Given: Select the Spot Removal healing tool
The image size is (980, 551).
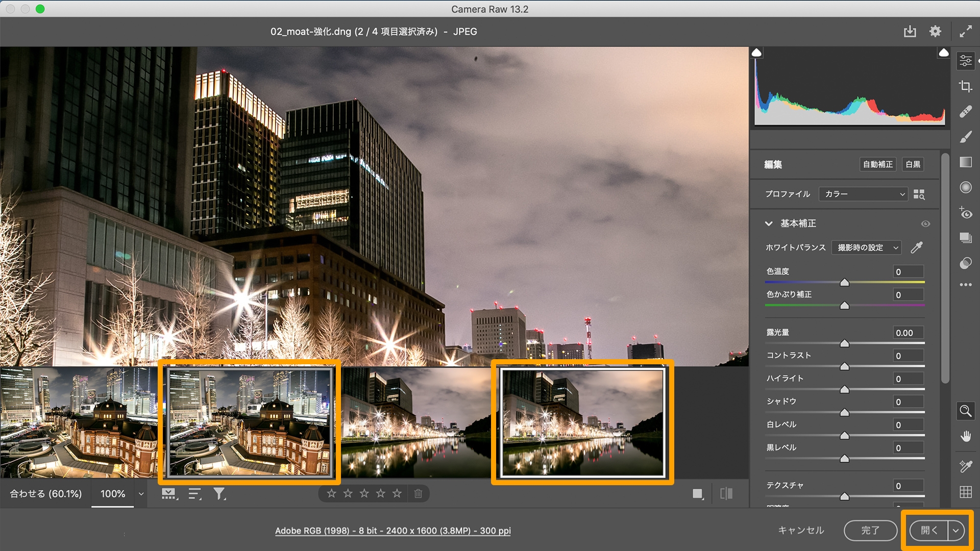Looking at the screenshot, I should [x=965, y=112].
